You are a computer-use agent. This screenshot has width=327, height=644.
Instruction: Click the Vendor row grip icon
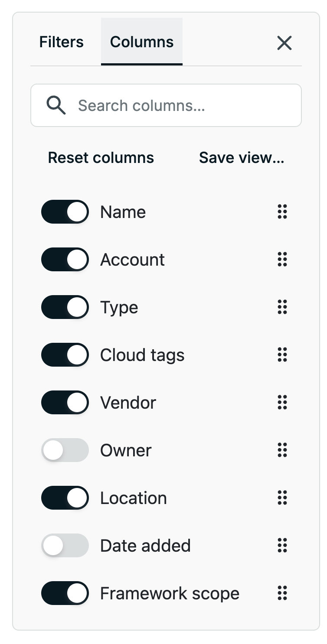(282, 403)
